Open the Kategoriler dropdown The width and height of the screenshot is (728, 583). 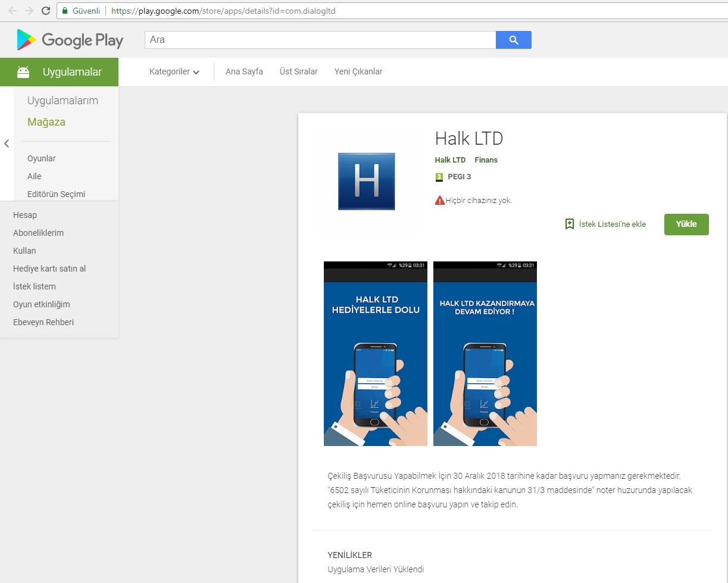[x=174, y=72]
